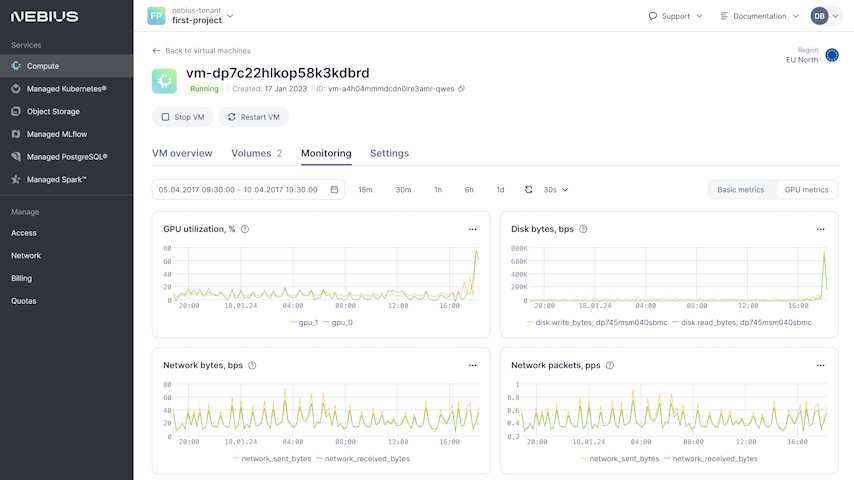854x480 pixels.
Task: Expand the Support dropdown
Action: tap(699, 16)
